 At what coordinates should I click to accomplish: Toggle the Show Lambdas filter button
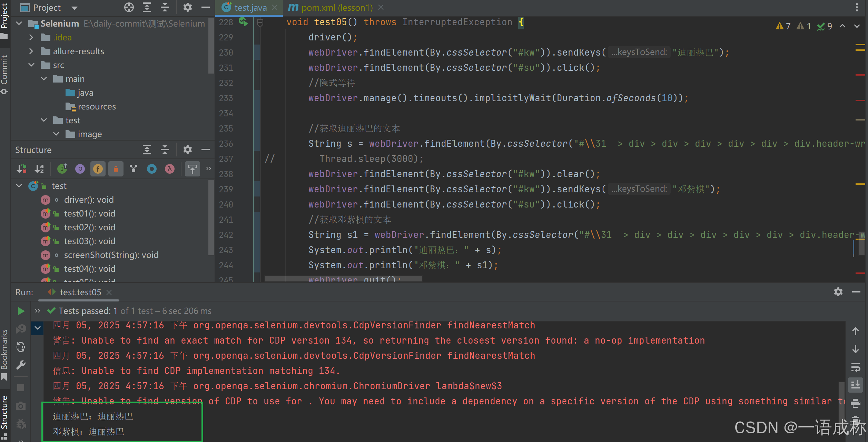click(169, 169)
